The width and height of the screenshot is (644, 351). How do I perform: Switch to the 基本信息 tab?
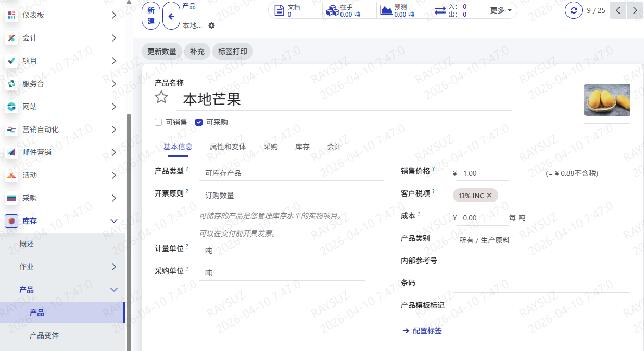178,147
